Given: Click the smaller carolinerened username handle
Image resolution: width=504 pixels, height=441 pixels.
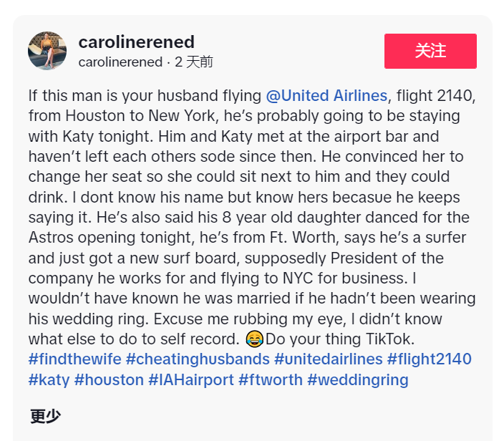Looking at the screenshot, I should 120,62.
